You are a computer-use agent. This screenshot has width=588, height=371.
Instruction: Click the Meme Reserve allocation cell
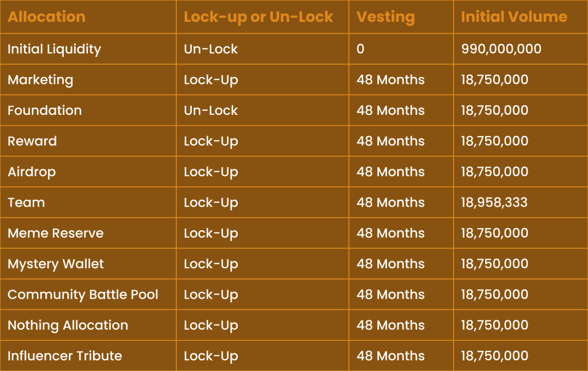(x=56, y=233)
